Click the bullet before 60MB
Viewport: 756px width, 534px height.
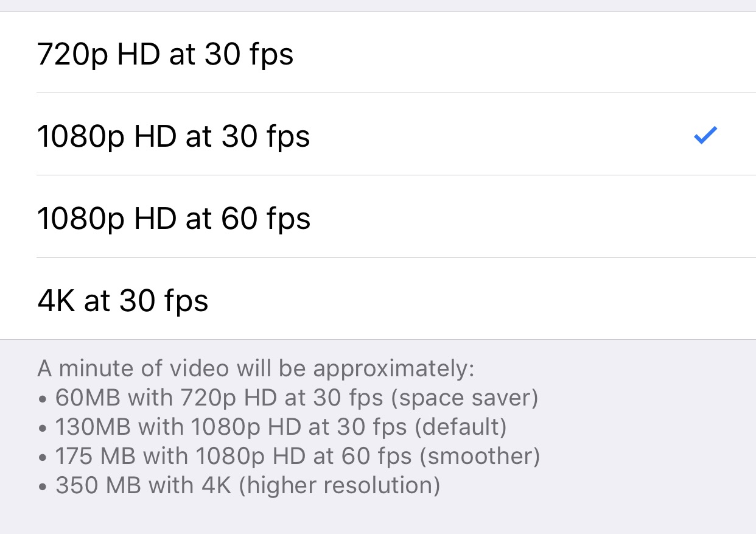coord(42,399)
